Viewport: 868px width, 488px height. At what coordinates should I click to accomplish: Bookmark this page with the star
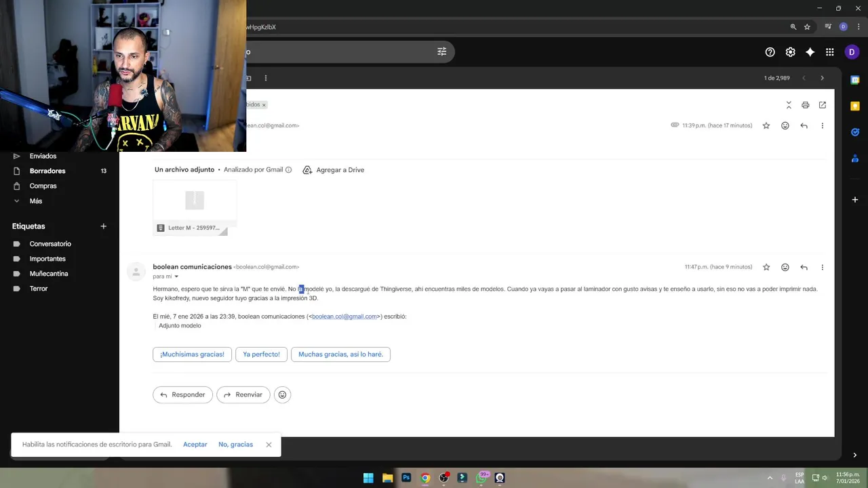pyautogui.click(x=807, y=27)
